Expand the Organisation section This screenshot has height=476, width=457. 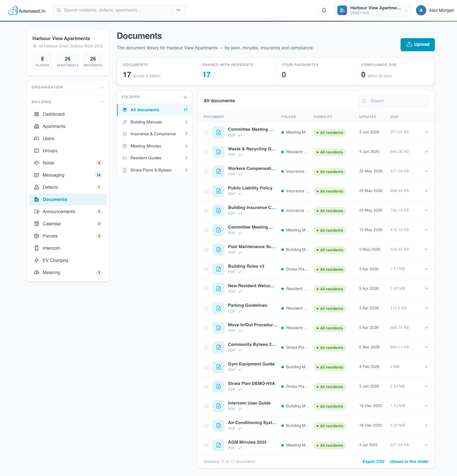point(68,87)
